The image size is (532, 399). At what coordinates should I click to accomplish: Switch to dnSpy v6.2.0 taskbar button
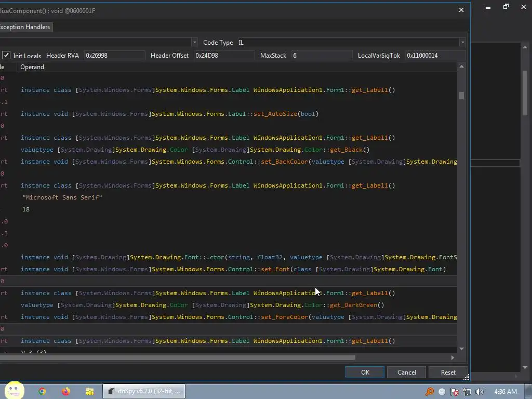click(144, 391)
